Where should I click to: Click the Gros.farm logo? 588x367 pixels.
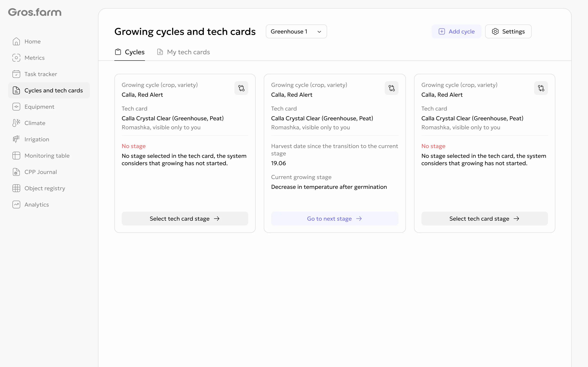pos(35,12)
